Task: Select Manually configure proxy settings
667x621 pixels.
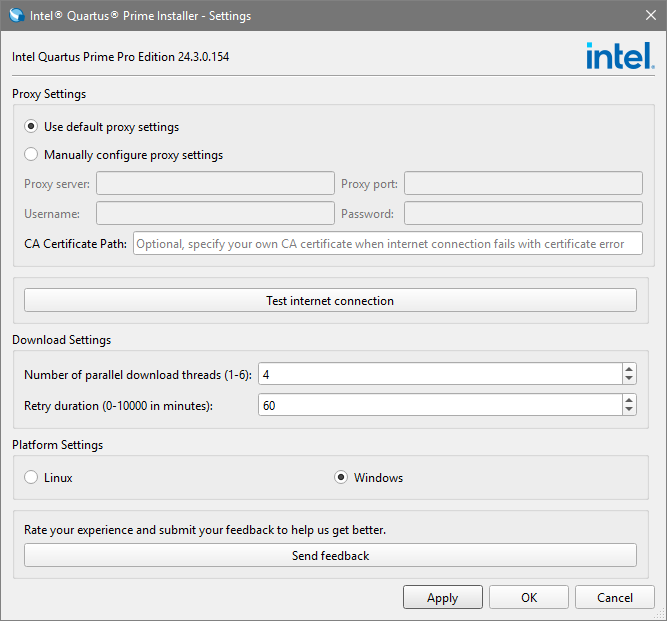Action: click(31, 155)
